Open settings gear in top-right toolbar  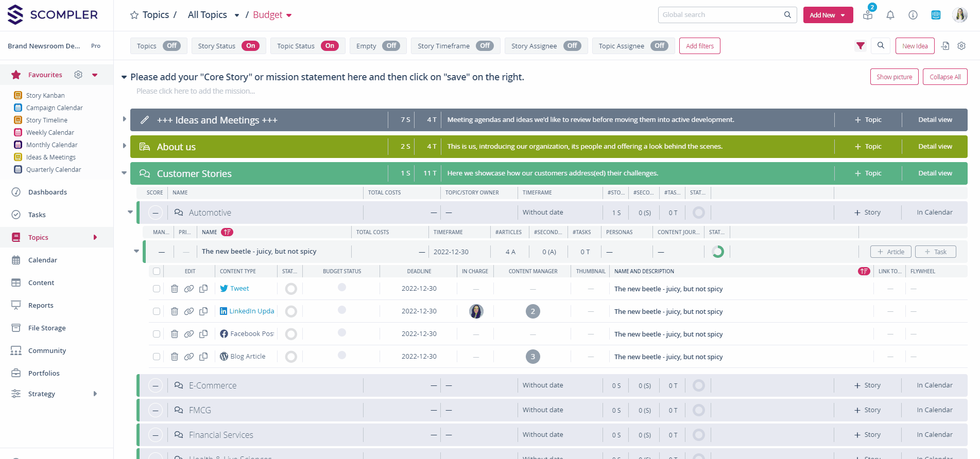point(961,46)
